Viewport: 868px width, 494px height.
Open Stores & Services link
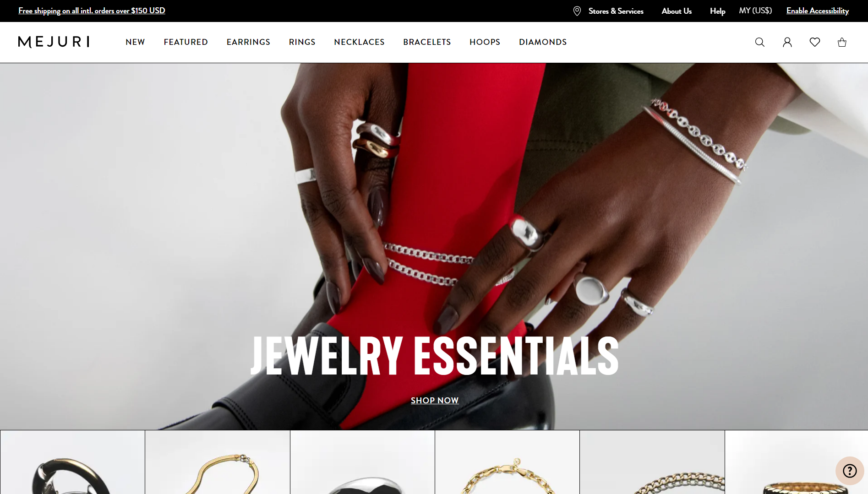616,11
